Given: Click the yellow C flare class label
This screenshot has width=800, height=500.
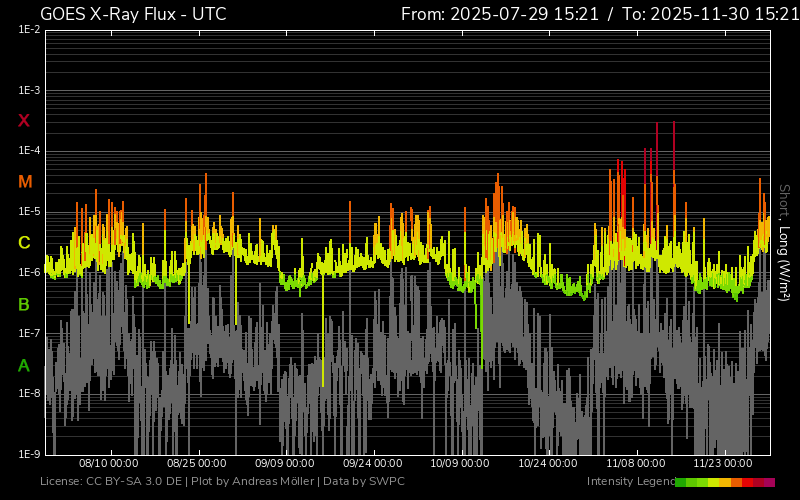Looking at the screenshot, I should [24, 243].
